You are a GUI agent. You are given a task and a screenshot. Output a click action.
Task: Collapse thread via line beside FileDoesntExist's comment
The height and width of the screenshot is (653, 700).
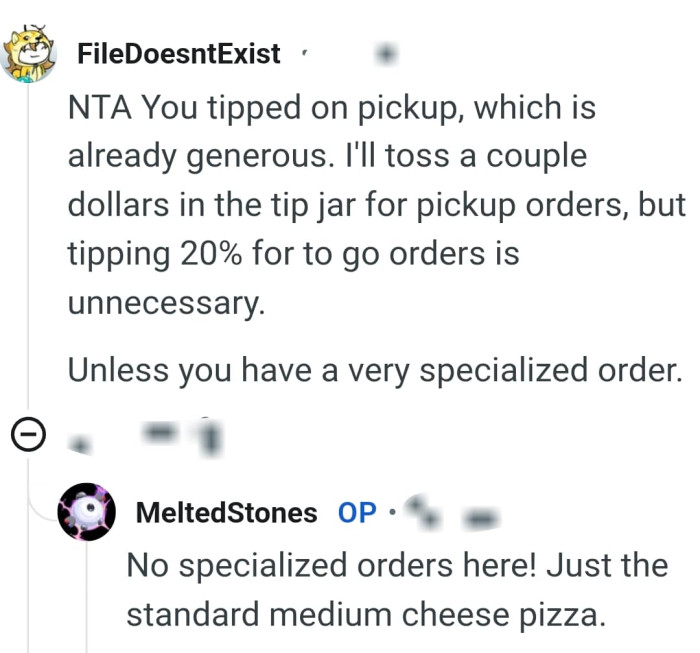(28, 250)
